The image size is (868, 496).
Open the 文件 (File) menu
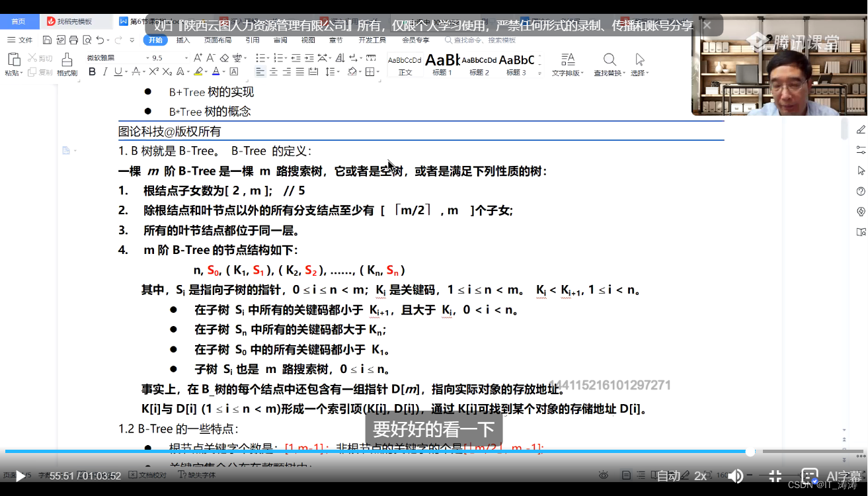tap(20, 40)
